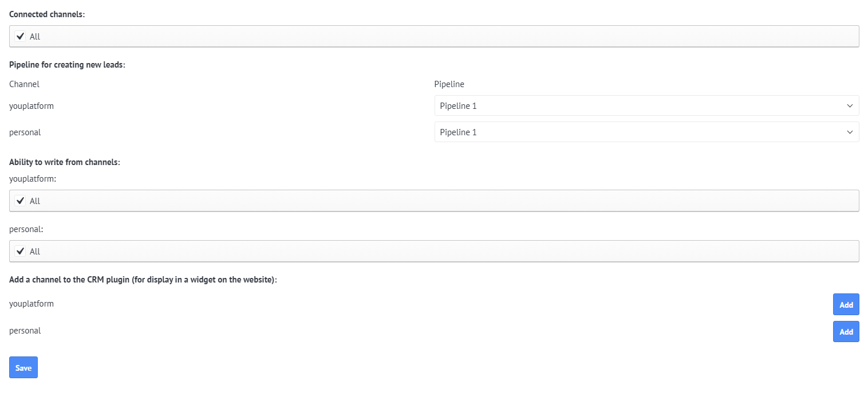The height and width of the screenshot is (404, 868).
Task: Open the personal pipeline dropdown
Action: (x=646, y=132)
